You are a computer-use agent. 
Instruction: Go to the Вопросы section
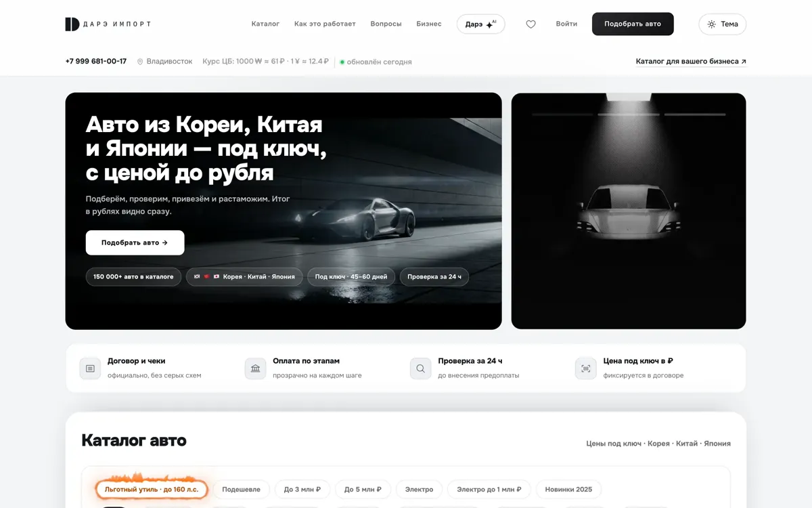click(x=386, y=24)
